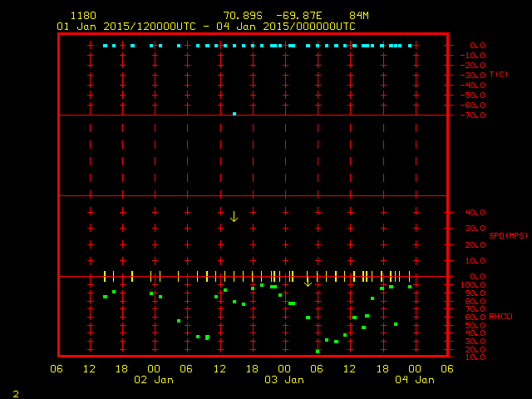This screenshot has height=399, width=532.
Task: Click the end time 04 Jan 2015/000000UTC
Action: point(290,26)
